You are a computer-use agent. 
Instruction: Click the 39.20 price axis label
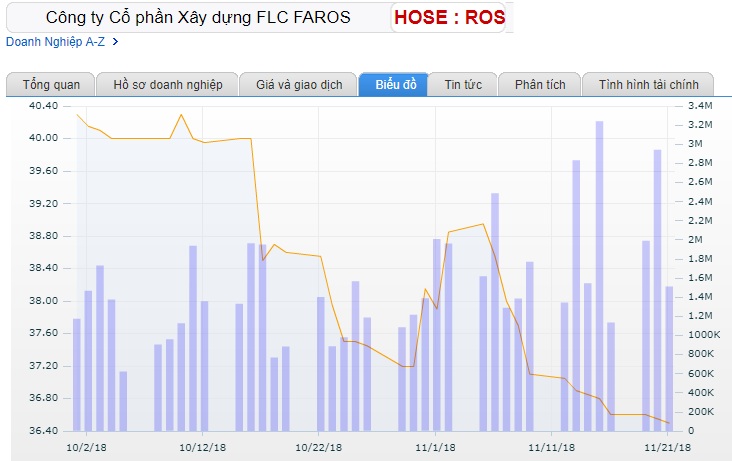click(43, 203)
